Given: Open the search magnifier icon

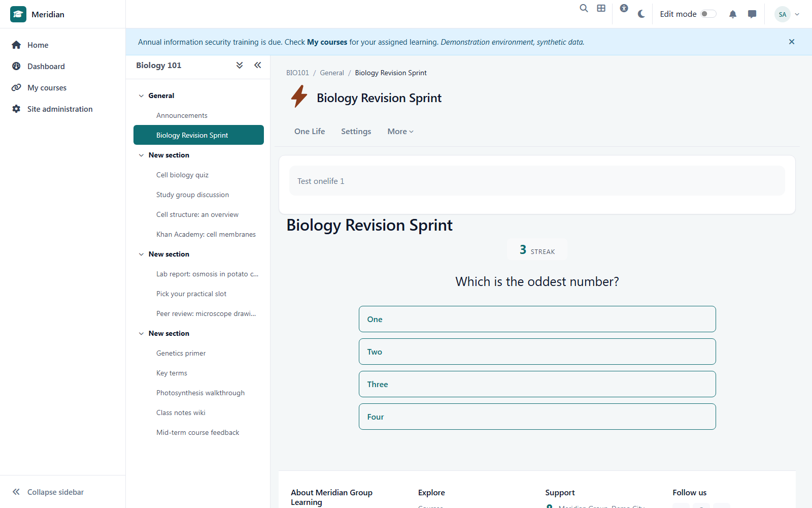Looking at the screenshot, I should (x=584, y=8).
